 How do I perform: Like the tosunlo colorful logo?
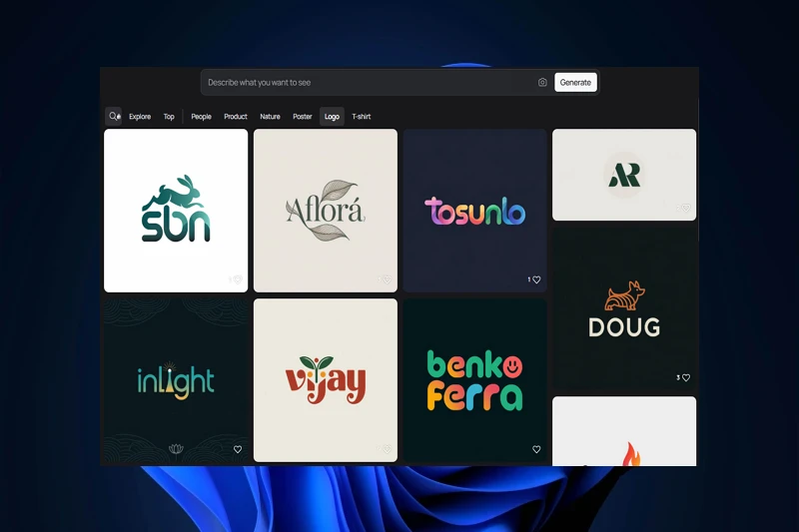point(536,279)
